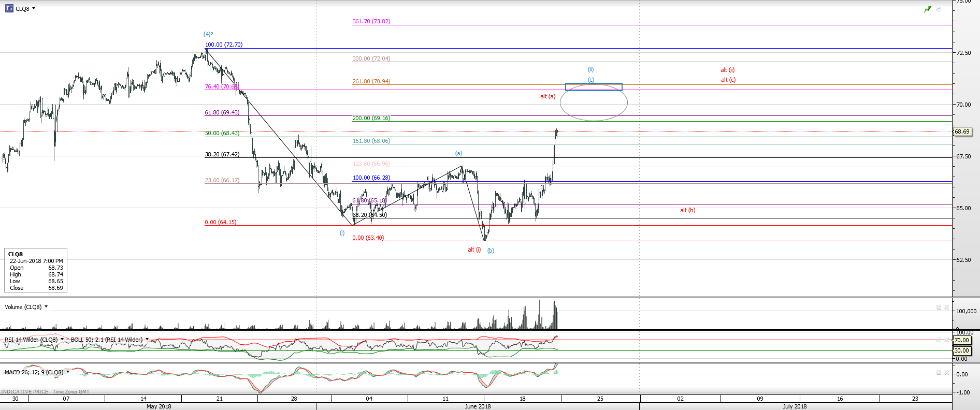The image size is (980, 410).
Task: Expand the RSI 14 Wilder dropdown
Action: click(x=62, y=340)
